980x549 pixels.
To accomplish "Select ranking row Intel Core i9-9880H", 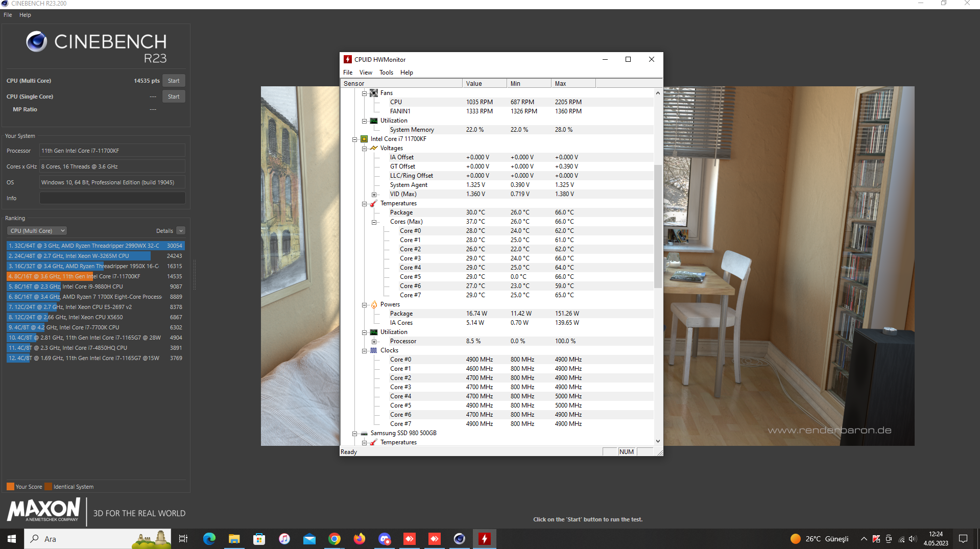I will 95,287.
